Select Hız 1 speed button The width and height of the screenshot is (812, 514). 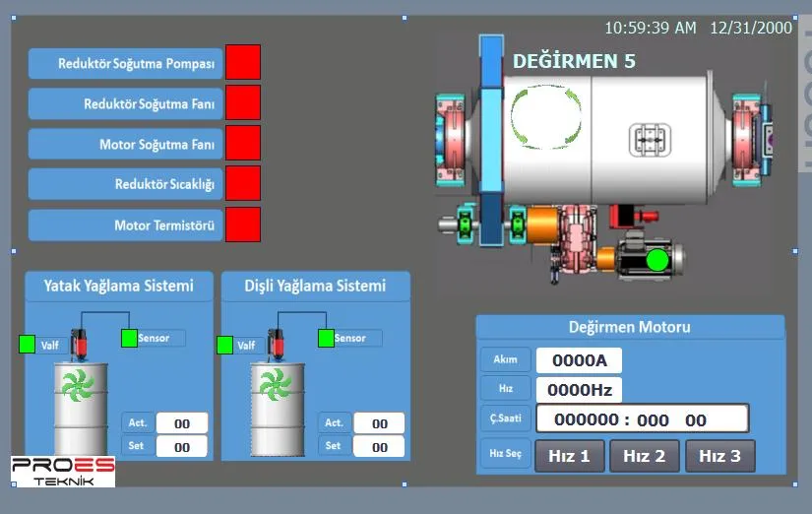(x=569, y=456)
